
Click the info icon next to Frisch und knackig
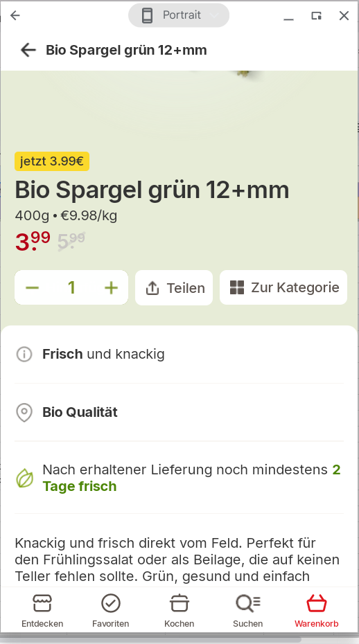tap(24, 354)
